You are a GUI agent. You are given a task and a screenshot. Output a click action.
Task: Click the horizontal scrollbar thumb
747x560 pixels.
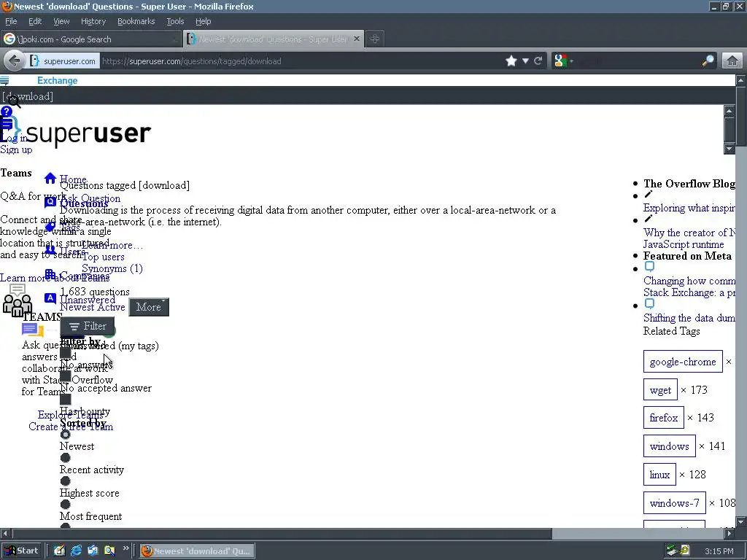click(282, 534)
